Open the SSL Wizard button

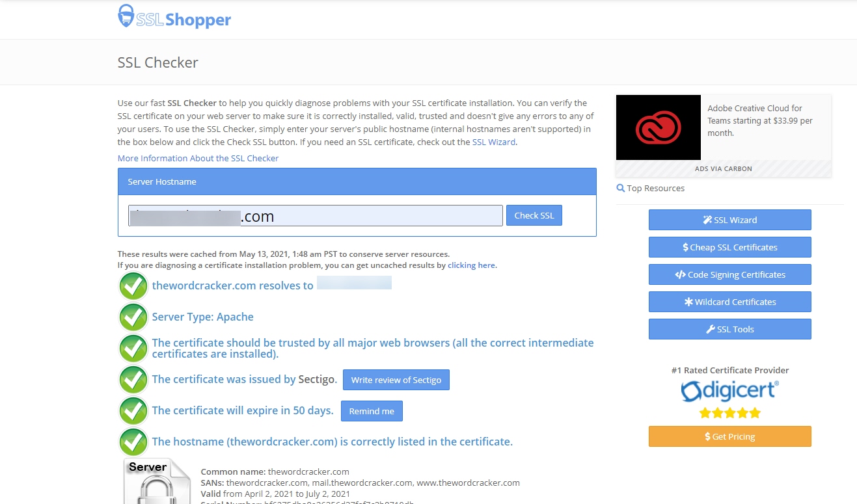tap(730, 220)
